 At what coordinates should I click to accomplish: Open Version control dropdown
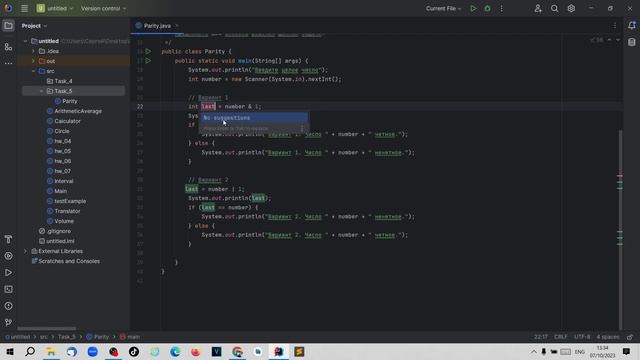(103, 8)
